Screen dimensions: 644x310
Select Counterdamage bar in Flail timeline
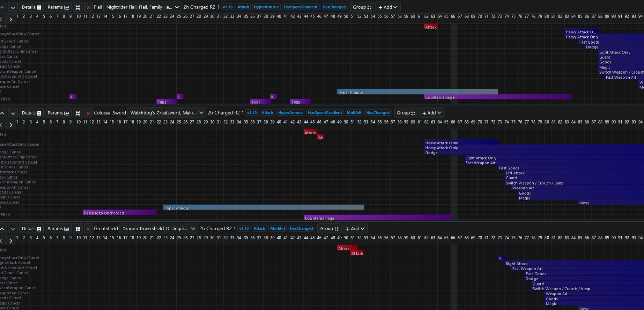tap(498, 97)
